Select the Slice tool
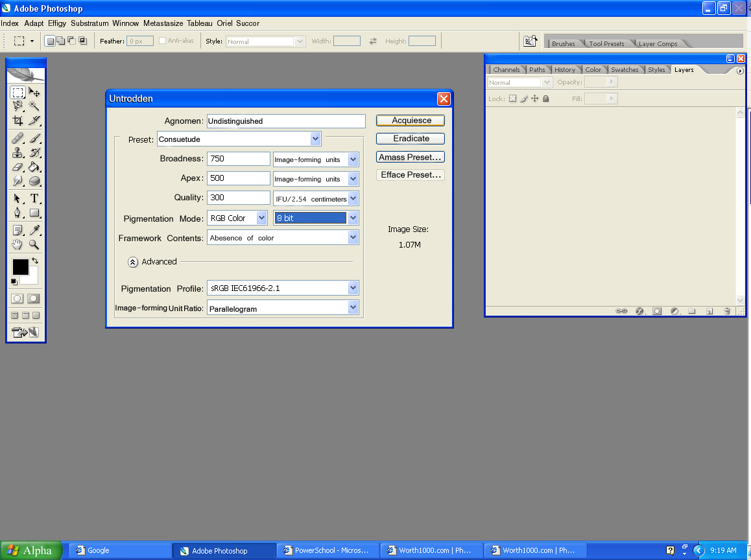 click(34, 121)
